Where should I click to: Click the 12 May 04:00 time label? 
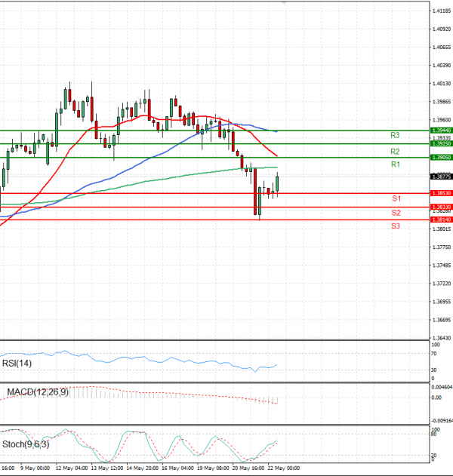tap(72, 468)
